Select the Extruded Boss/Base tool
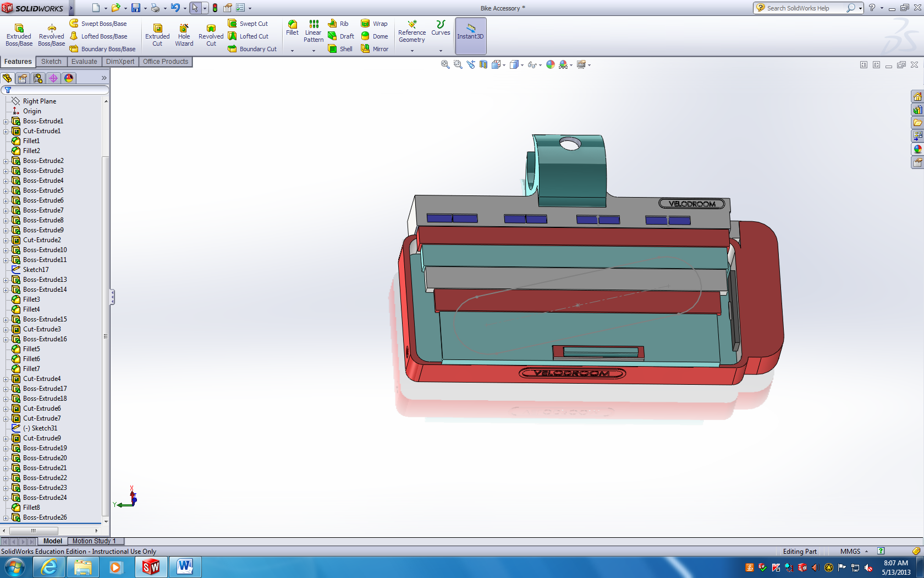Image resolution: width=924 pixels, height=578 pixels. [19, 35]
